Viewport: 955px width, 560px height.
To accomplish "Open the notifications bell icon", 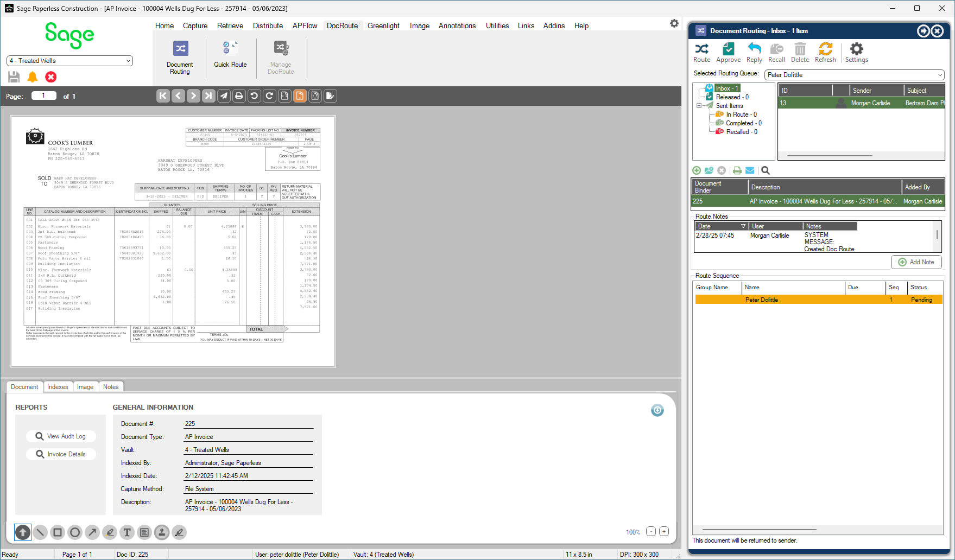I will (33, 77).
